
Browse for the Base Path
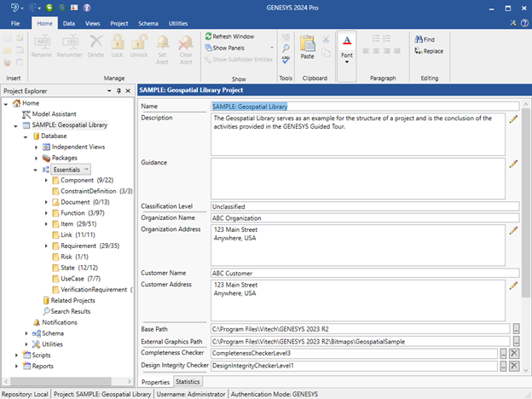(516, 328)
